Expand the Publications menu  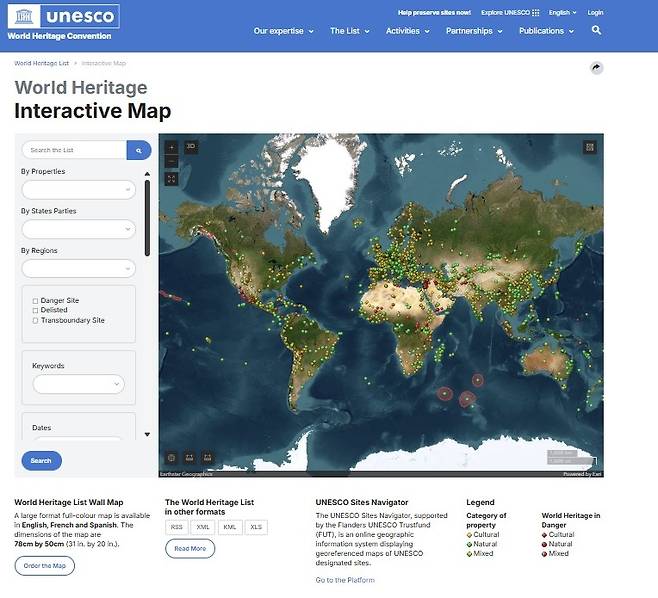pos(546,31)
